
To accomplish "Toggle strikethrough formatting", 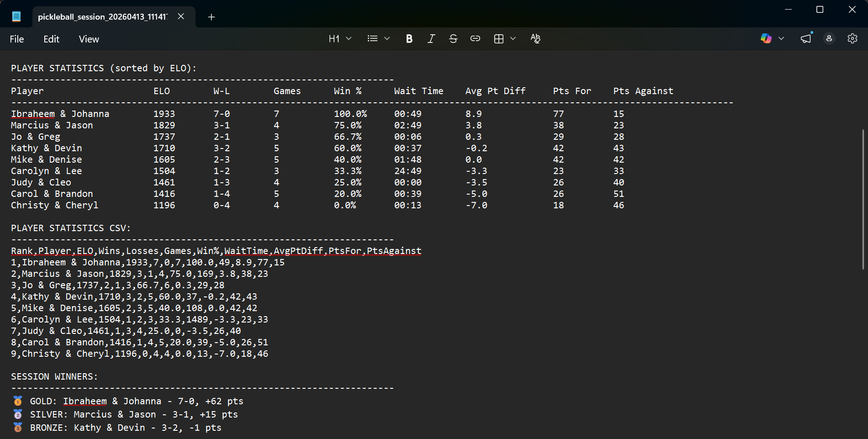I will (x=453, y=38).
